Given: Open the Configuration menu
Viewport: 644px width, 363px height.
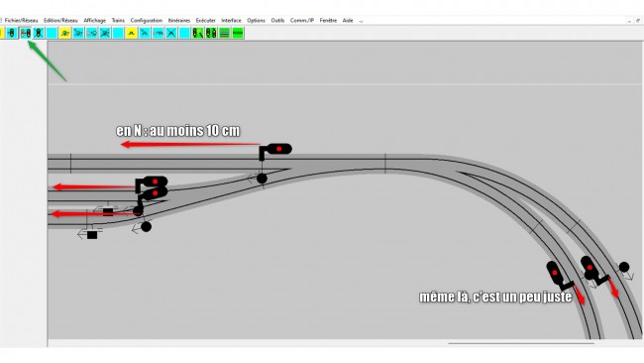Looking at the screenshot, I should tap(147, 20).
